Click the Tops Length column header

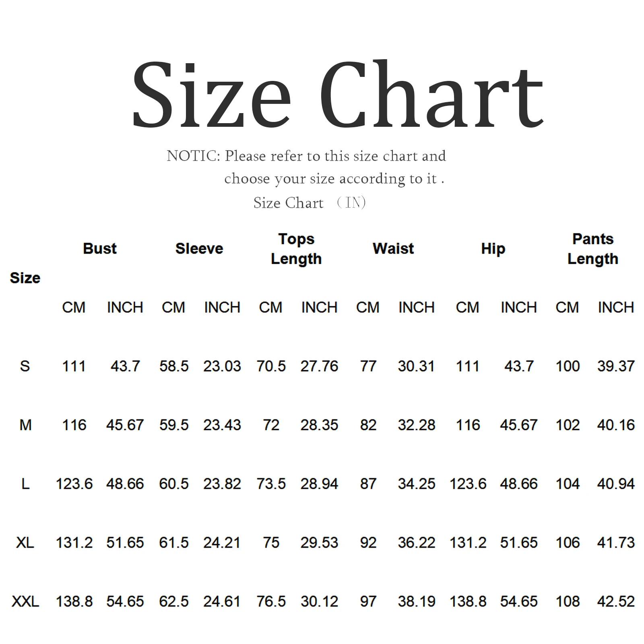coord(296,249)
